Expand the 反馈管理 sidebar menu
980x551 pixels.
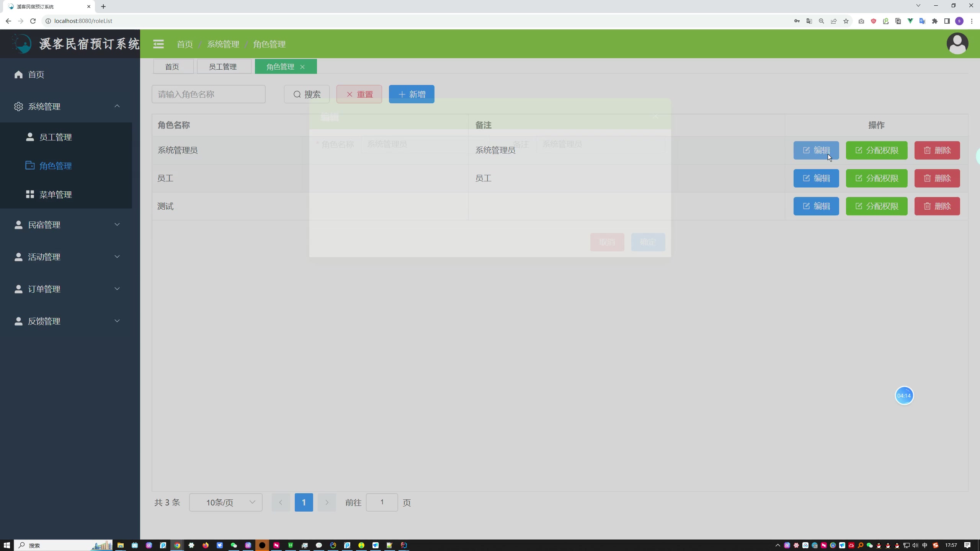[x=66, y=321]
